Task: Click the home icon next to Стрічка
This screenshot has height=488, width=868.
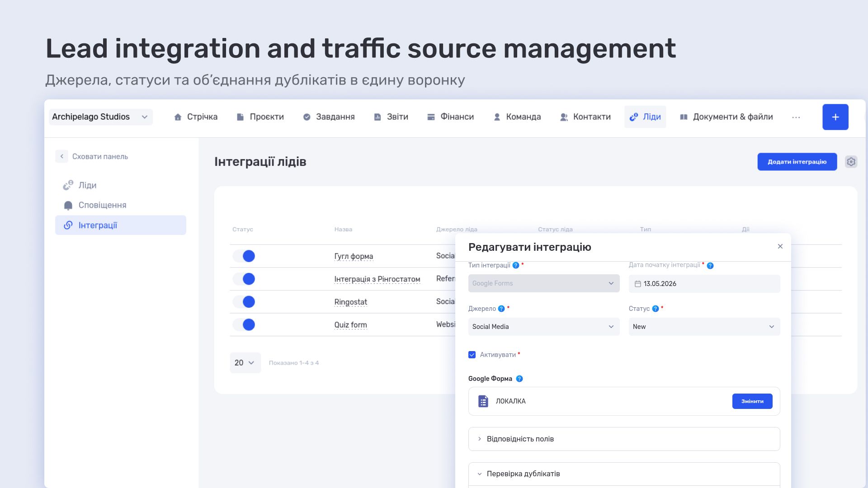Action: click(178, 117)
